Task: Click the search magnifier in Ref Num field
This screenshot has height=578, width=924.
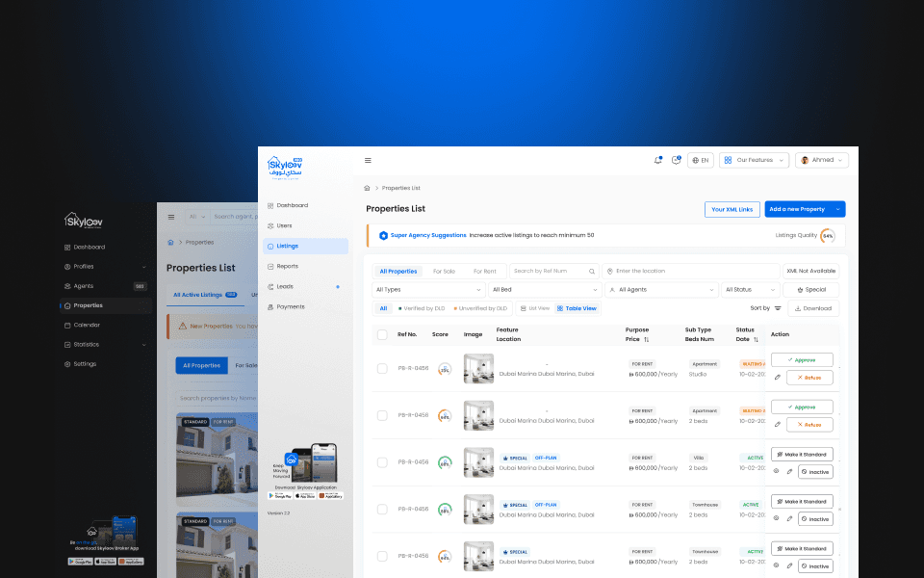Action: pos(592,272)
